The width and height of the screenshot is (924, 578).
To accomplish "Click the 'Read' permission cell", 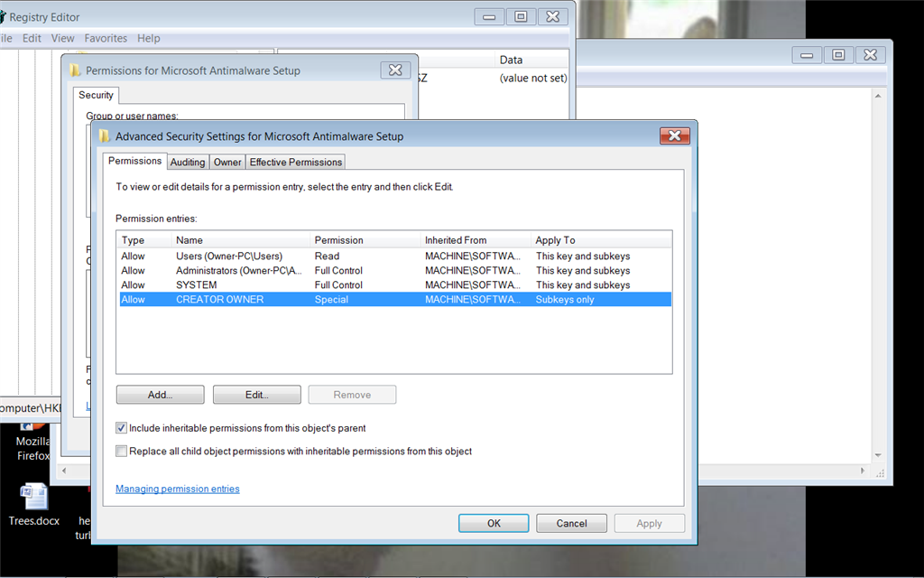I will coord(327,256).
